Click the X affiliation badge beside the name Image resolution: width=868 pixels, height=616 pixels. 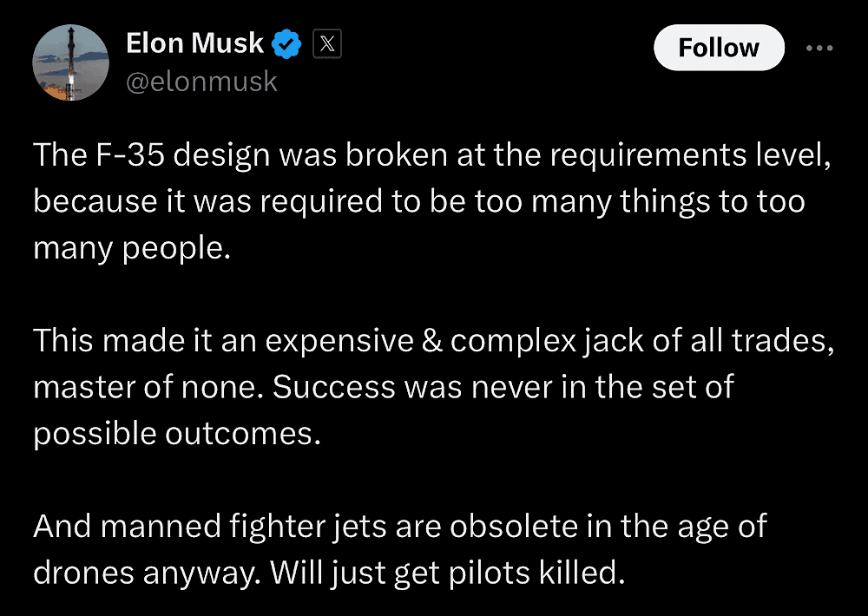click(x=326, y=44)
